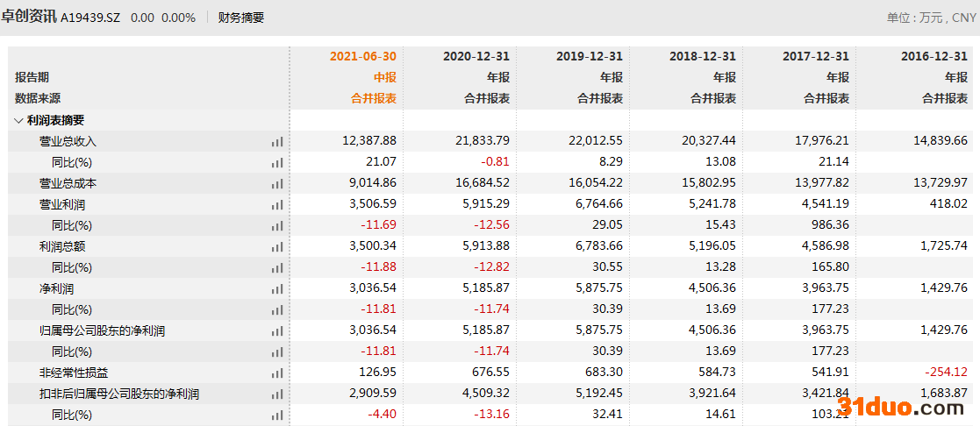Click the stock code A19439.SZ

point(90,18)
